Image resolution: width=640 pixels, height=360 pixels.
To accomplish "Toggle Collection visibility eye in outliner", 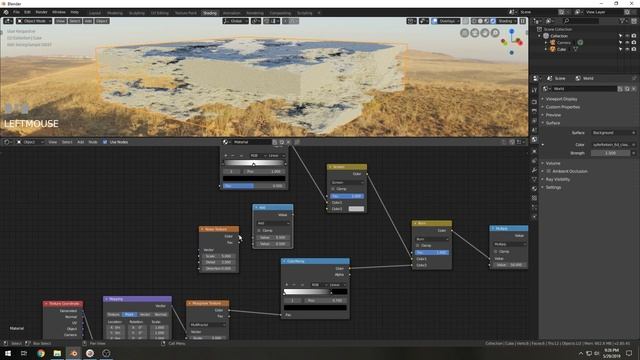I will 627,36.
